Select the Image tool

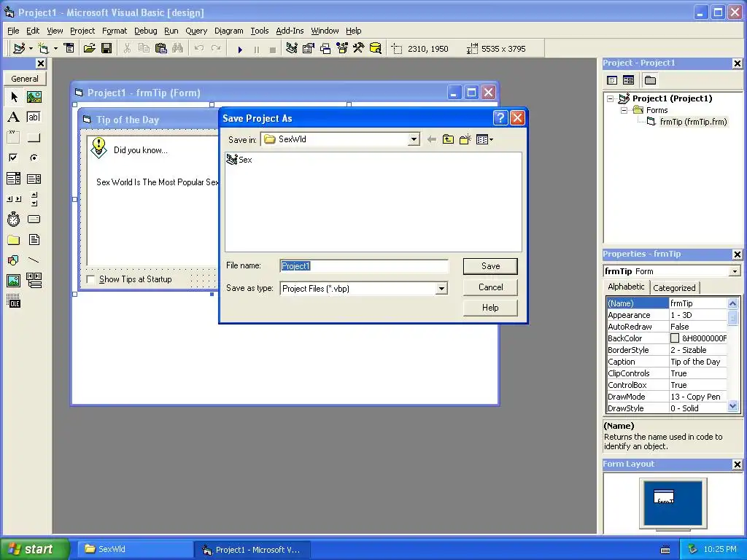click(x=14, y=281)
